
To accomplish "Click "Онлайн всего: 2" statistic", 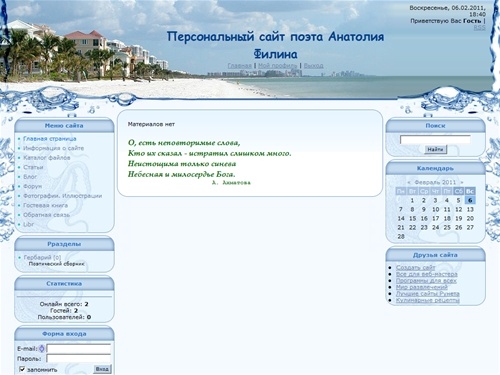I will pyautogui.click(x=64, y=304).
